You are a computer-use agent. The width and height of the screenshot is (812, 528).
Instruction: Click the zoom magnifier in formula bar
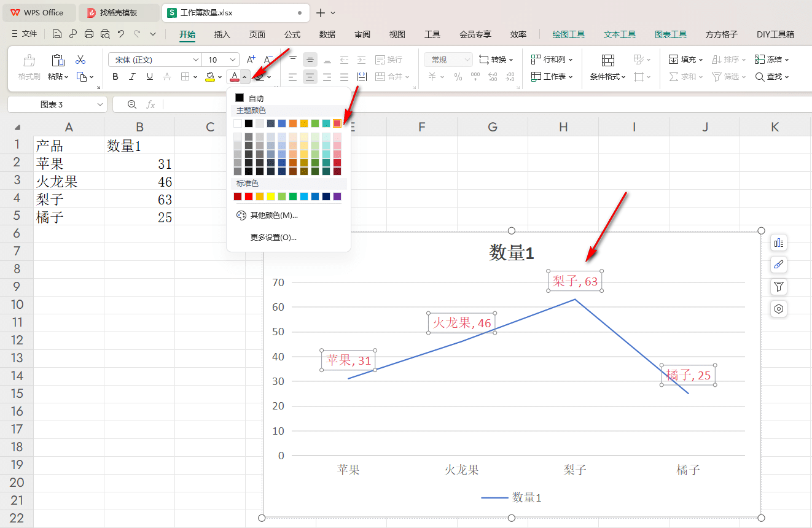pos(131,104)
